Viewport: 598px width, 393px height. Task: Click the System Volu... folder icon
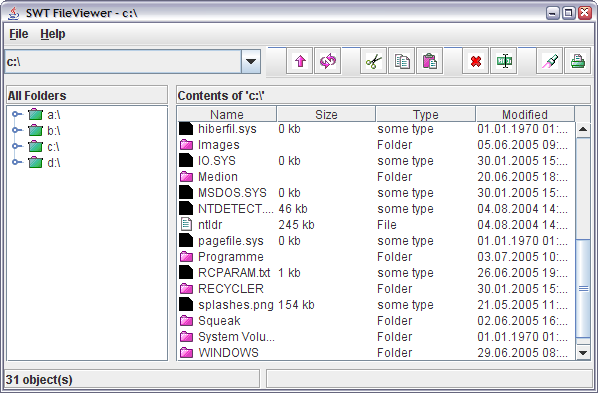(186, 337)
